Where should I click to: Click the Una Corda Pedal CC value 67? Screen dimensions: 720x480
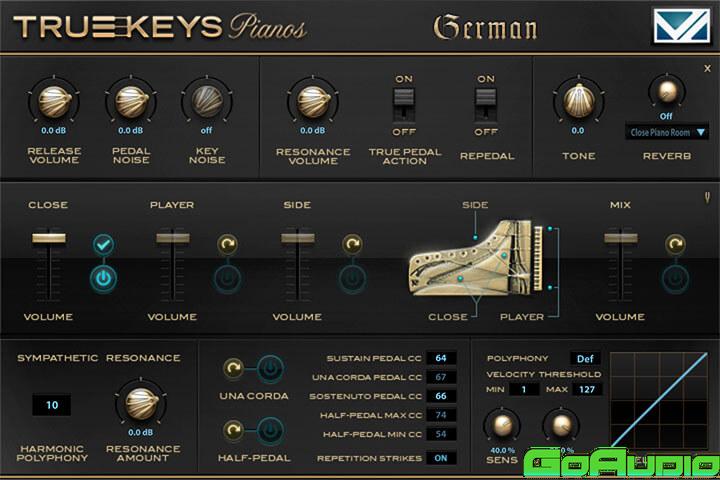pyautogui.click(x=441, y=377)
